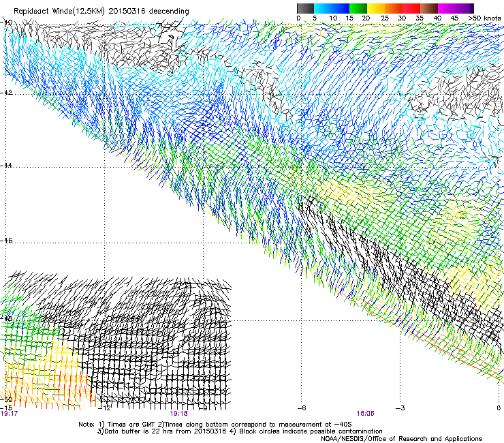The image size is (504, 443).
Task: Click the '10' legend scale label
Action: click(333, 18)
